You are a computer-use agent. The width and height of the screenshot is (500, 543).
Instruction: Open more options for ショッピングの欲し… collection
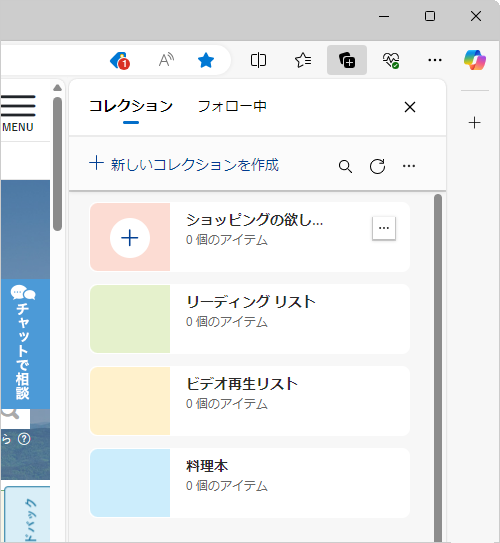tap(384, 228)
